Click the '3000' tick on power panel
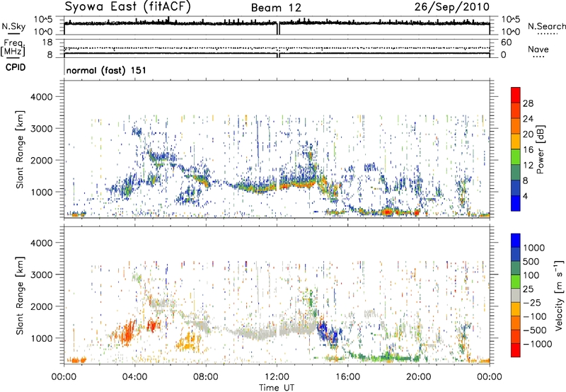Image resolution: width=566 pixels, height=392 pixels. pyautogui.click(x=42, y=129)
